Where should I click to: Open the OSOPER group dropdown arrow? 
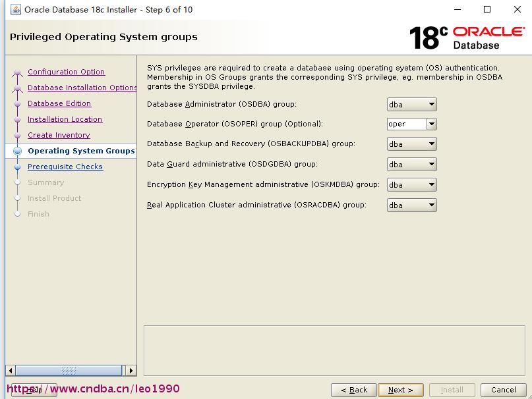coord(432,124)
